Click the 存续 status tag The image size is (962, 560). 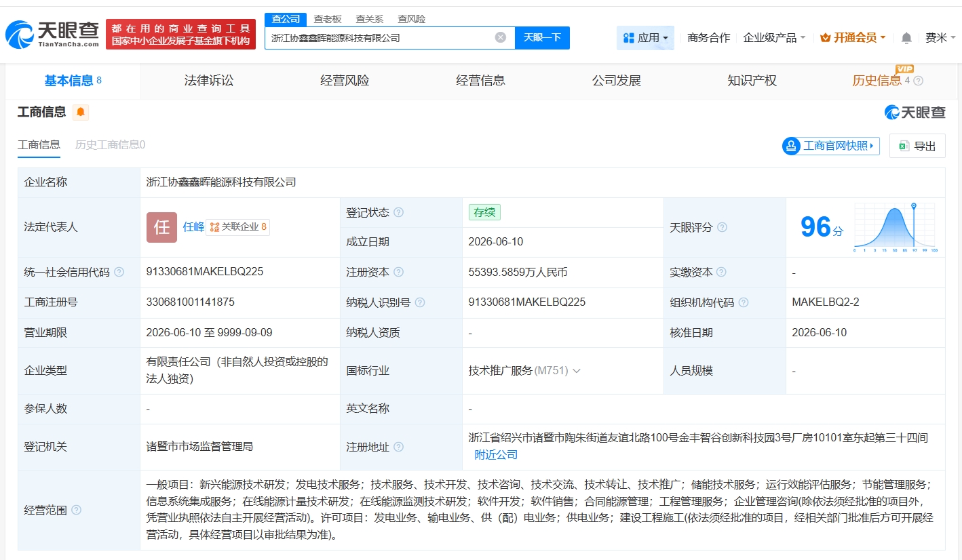484,212
